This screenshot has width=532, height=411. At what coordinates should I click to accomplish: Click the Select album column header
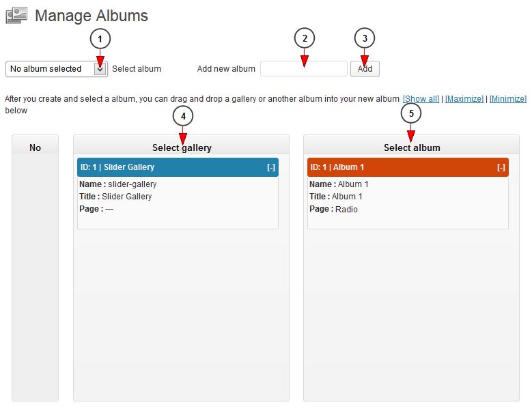point(412,147)
